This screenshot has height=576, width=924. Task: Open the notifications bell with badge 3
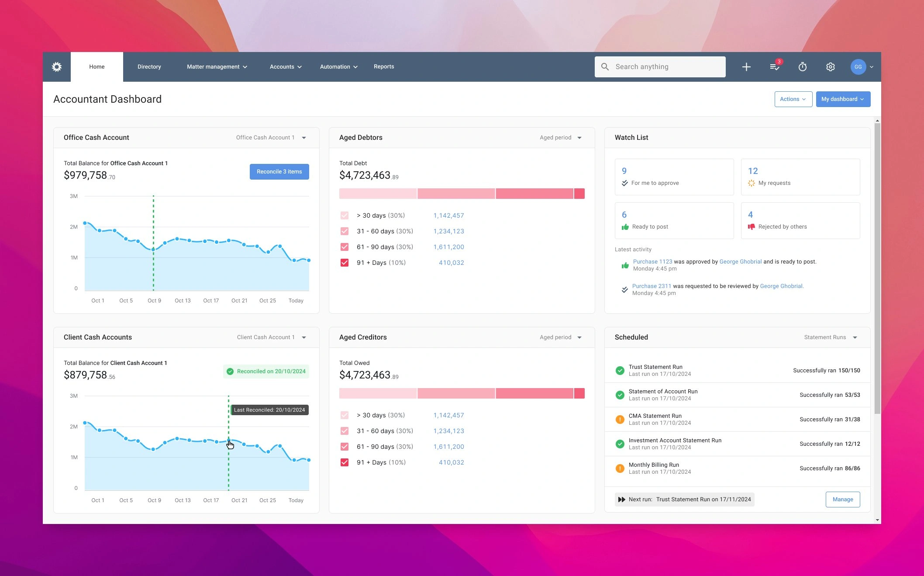pyautogui.click(x=774, y=67)
